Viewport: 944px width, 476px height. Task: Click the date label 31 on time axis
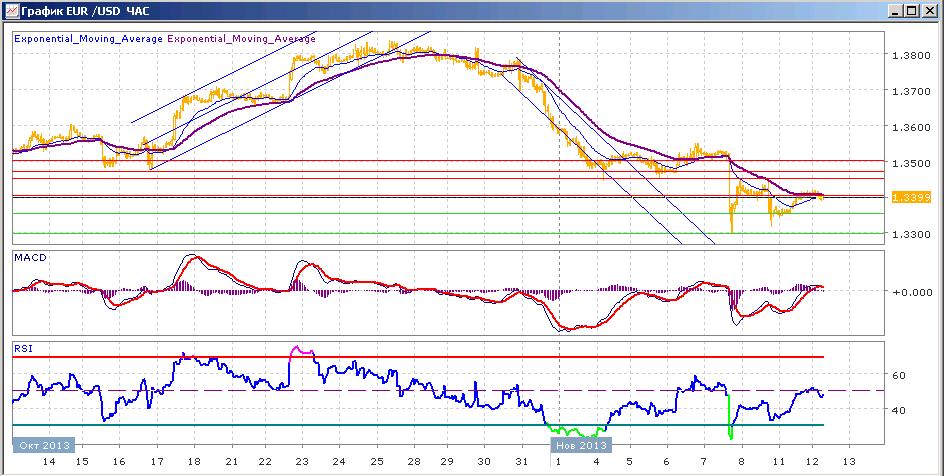coord(521,462)
